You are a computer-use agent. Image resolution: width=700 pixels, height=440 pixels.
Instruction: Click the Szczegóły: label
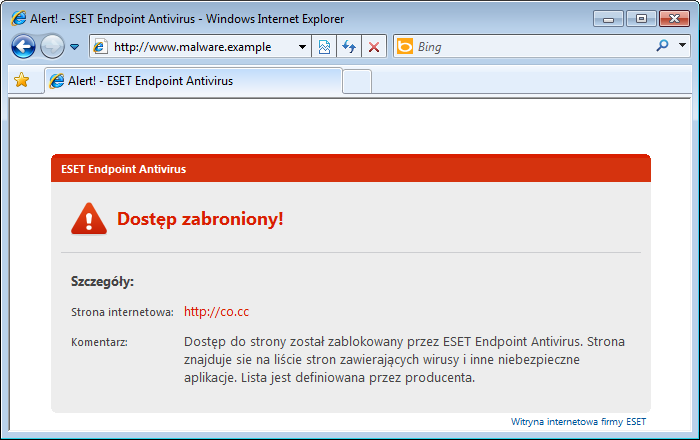pyautogui.click(x=102, y=282)
